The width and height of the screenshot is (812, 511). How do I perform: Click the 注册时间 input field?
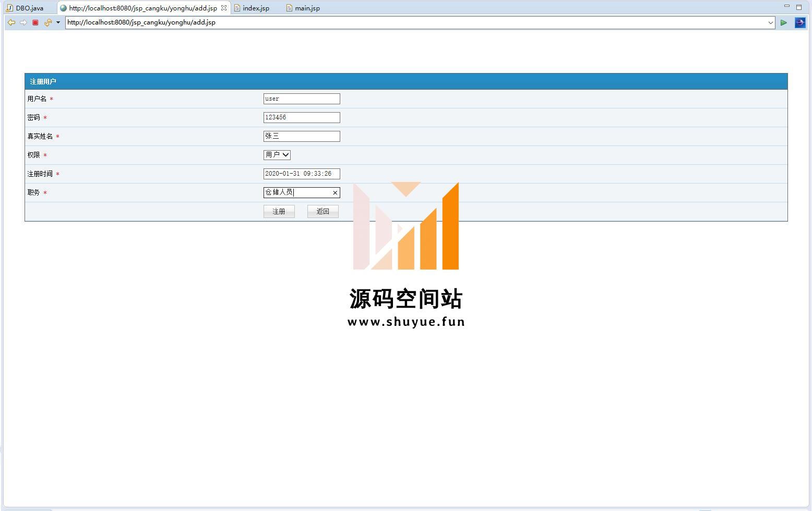pyautogui.click(x=302, y=174)
